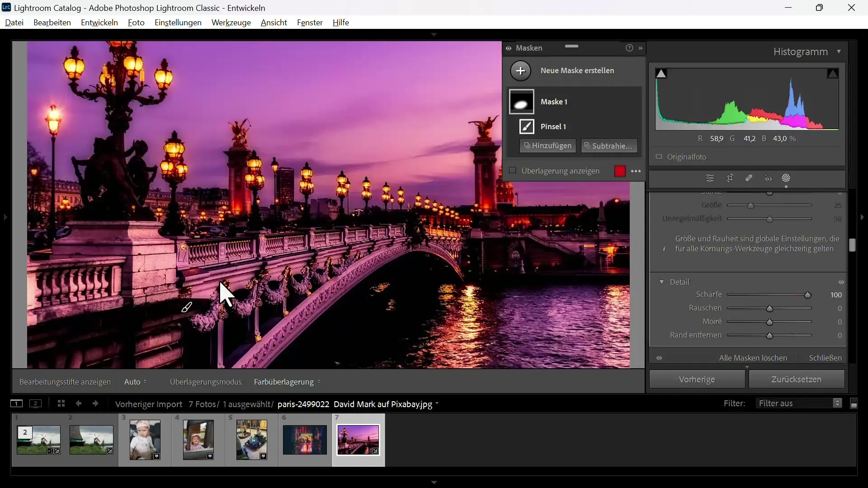
Task: Open the red overlay color swatch
Action: [x=620, y=171]
